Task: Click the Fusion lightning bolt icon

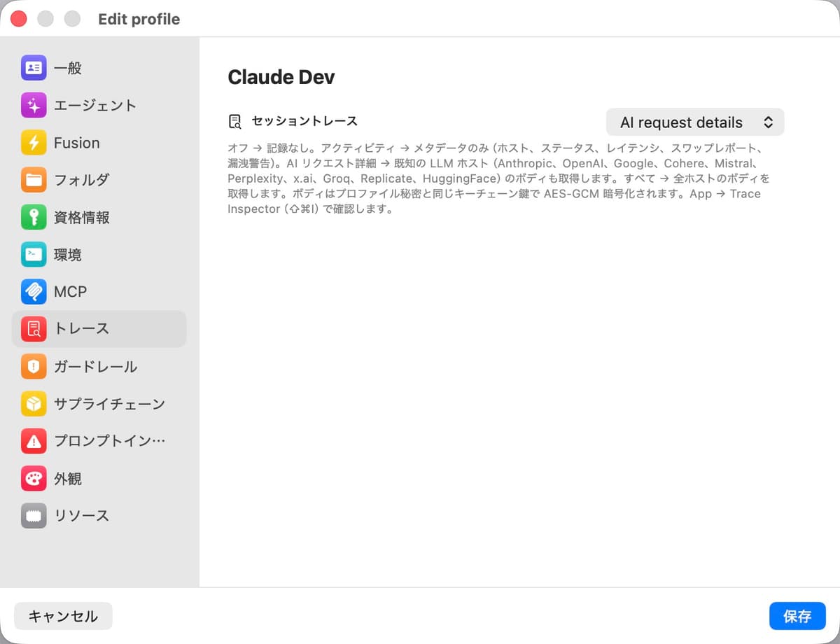Action: click(x=34, y=143)
